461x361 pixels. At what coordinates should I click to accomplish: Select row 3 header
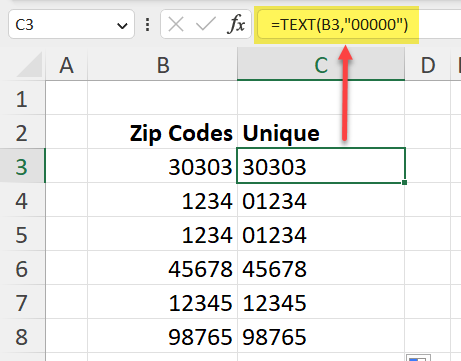(22, 167)
